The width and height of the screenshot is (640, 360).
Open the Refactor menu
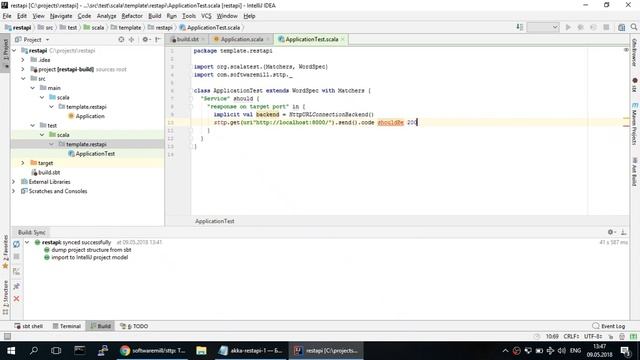(x=132, y=16)
